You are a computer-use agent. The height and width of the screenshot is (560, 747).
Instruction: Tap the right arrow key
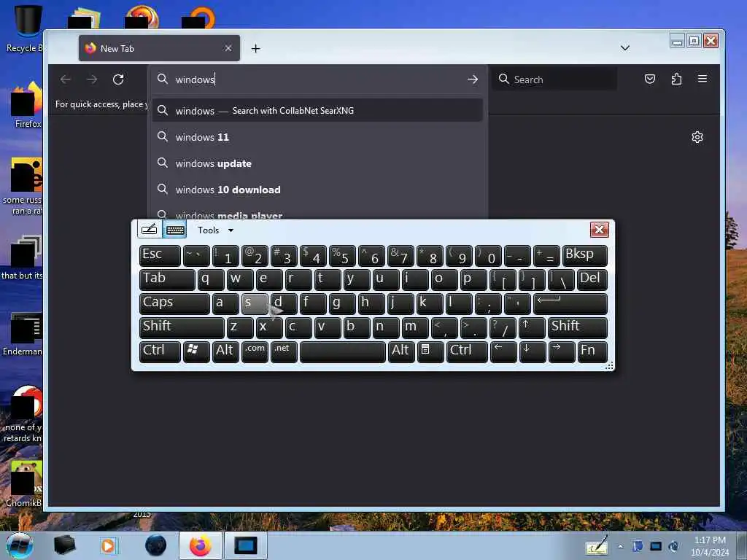[562, 351]
